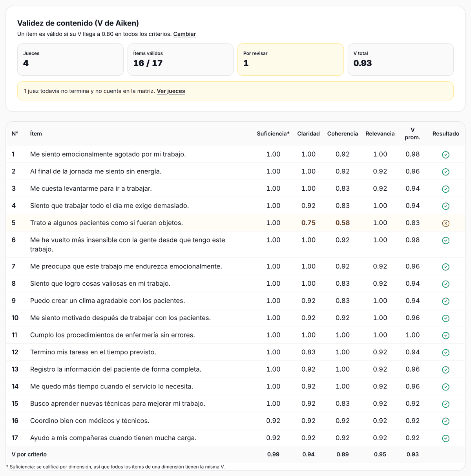
Task: Click the result icon for item 8
Action: [445, 284]
